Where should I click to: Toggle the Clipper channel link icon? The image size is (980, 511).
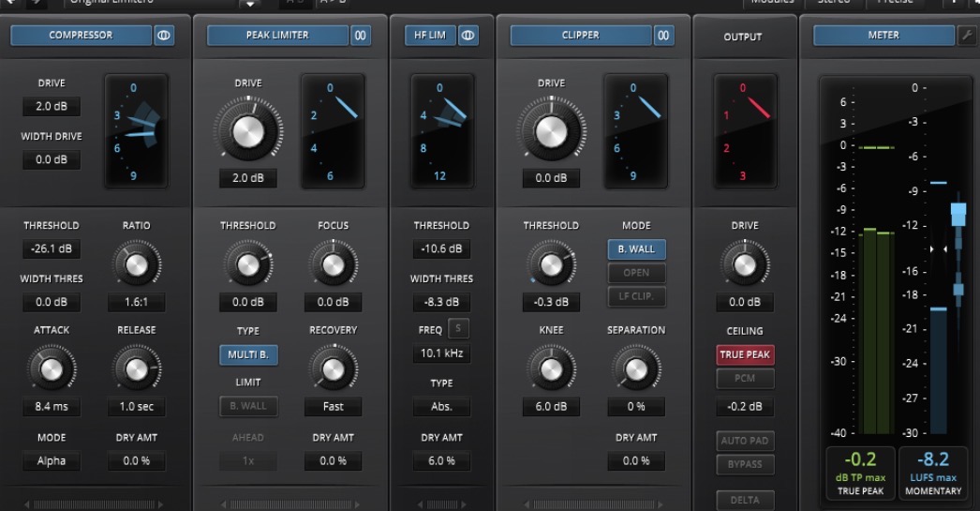coord(663,35)
